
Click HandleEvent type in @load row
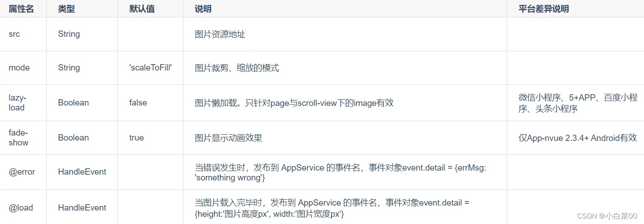tap(82, 208)
